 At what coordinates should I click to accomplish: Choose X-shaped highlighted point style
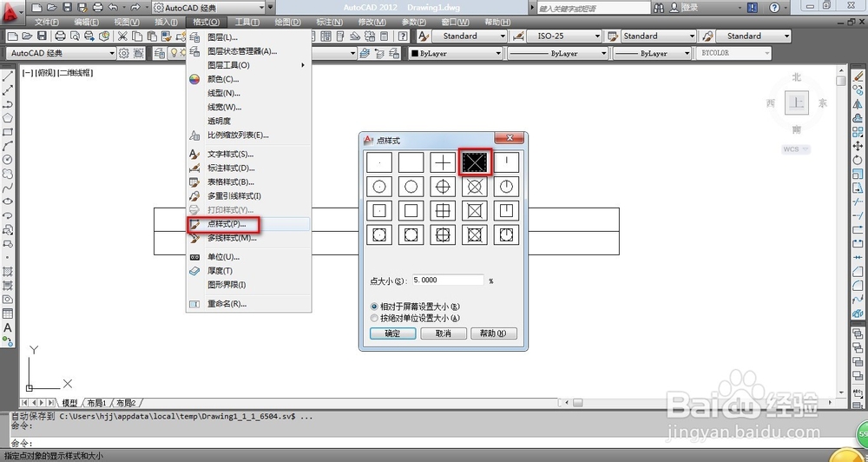(x=475, y=162)
